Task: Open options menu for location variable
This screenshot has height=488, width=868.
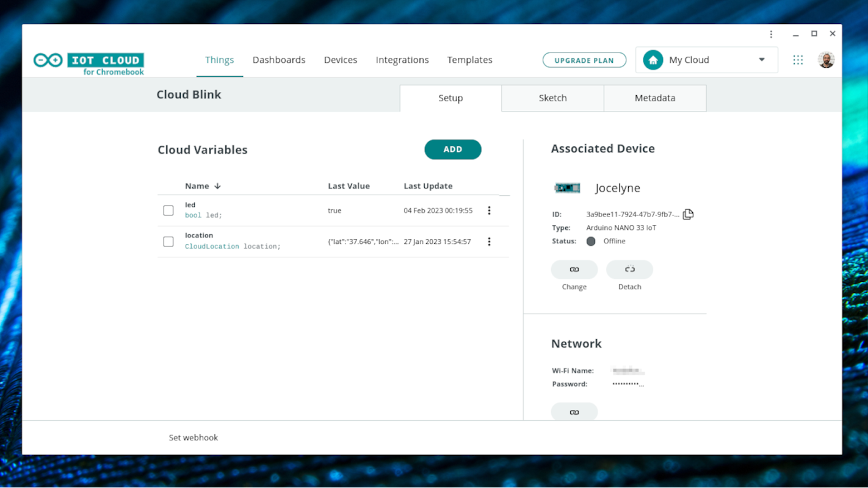Action: [489, 242]
